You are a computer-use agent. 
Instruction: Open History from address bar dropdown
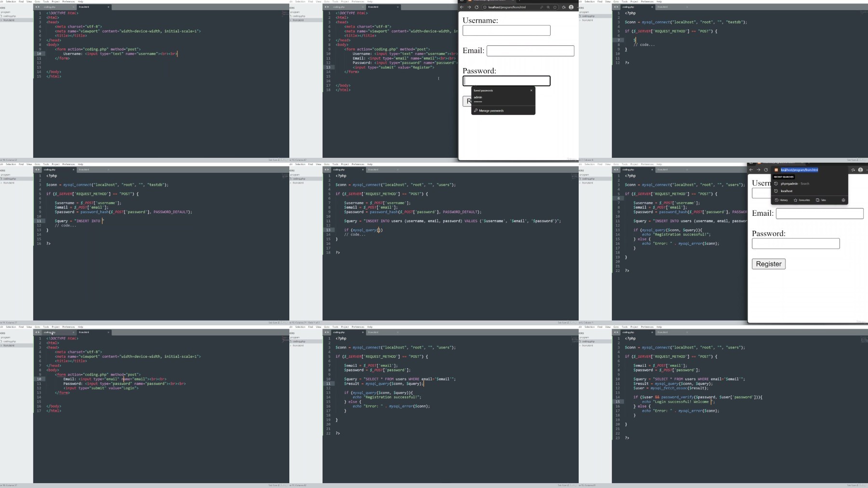[x=781, y=200]
